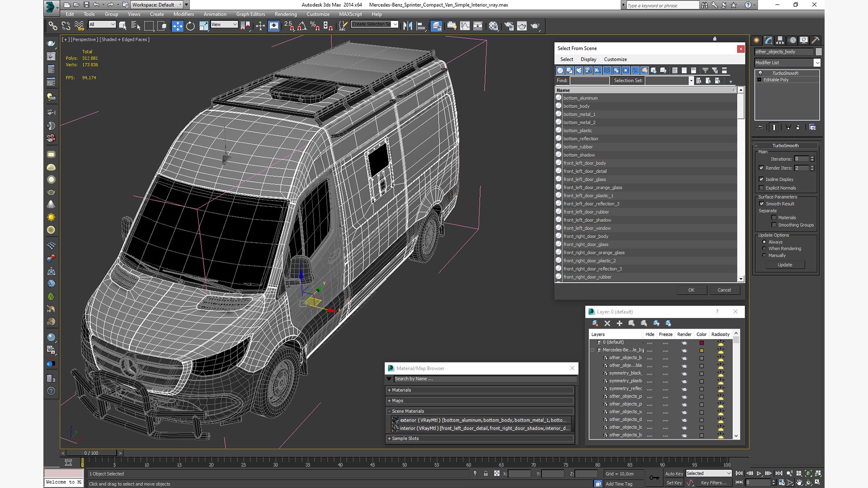868x488 pixels.
Task: Open the Utilities hammer panel tab
Action: 816,40
